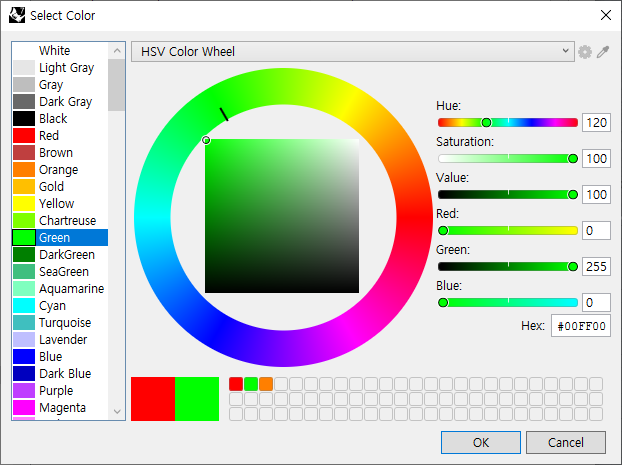Screen dimensions: 622x465
Task: Click the Value slider handle
Action: point(572,195)
